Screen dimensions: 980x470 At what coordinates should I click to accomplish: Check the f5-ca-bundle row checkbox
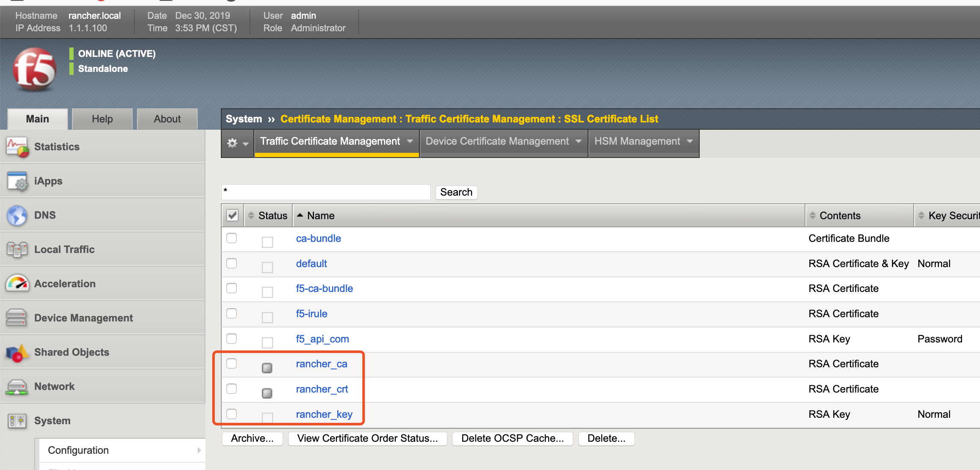(232, 288)
